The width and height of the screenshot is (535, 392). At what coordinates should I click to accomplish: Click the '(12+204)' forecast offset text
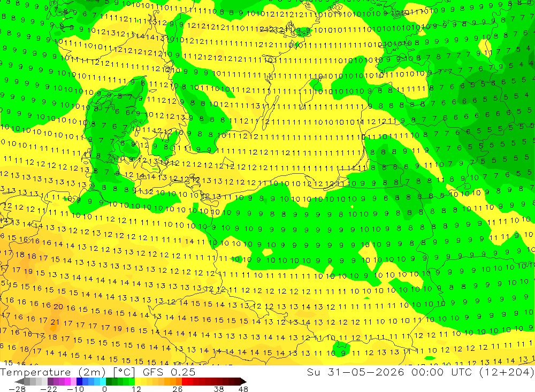(x=506, y=372)
